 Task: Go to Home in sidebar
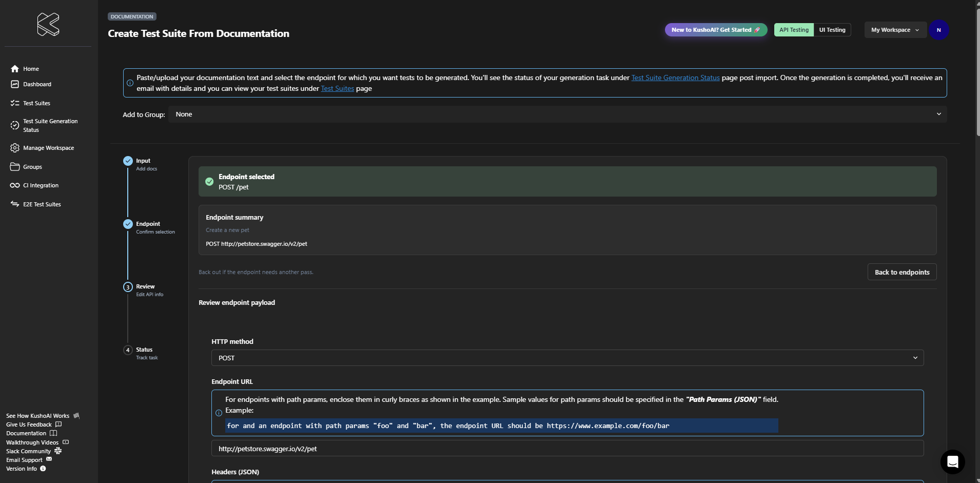(x=31, y=69)
